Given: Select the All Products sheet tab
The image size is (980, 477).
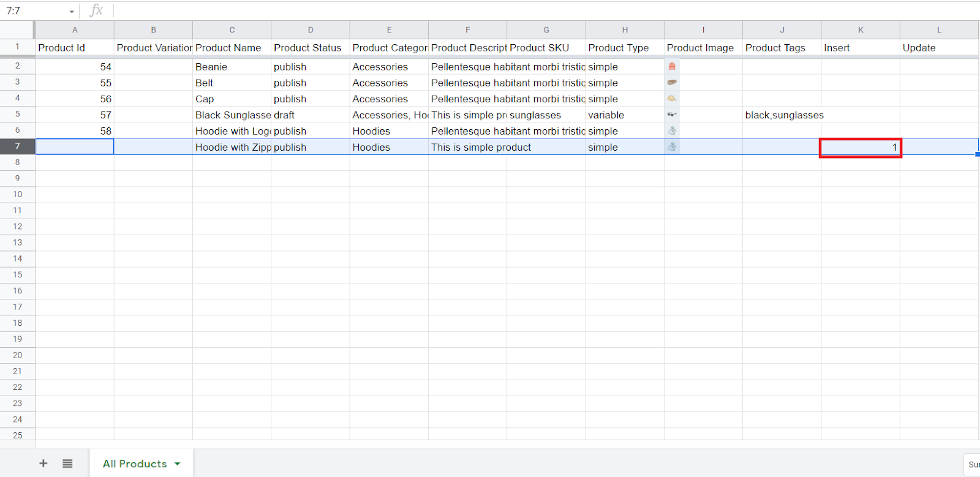Looking at the screenshot, I should pos(141,464).
